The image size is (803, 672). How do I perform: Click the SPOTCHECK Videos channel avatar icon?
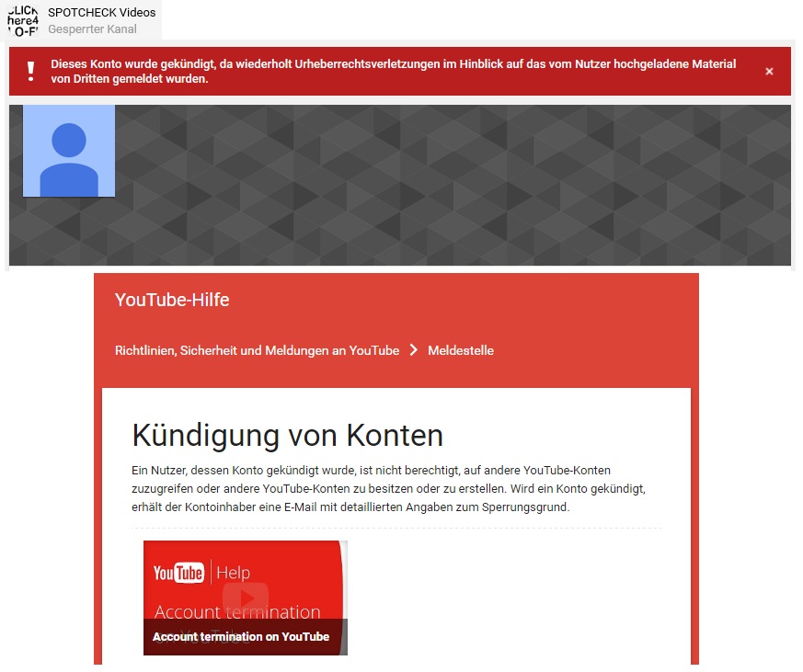23,21
